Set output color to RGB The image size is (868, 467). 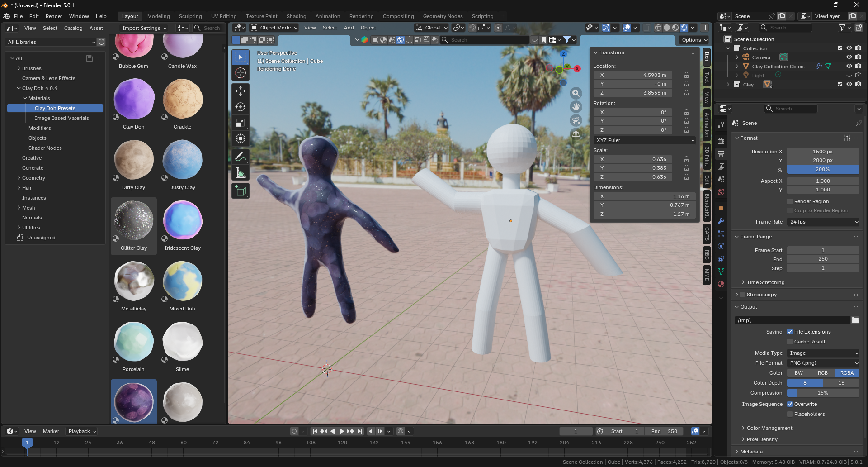tap(823, 373)
